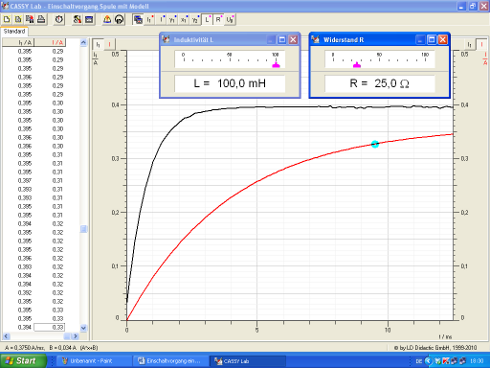
Task: Minimize the Widerstand R window
Action: [x=420, y=40]
